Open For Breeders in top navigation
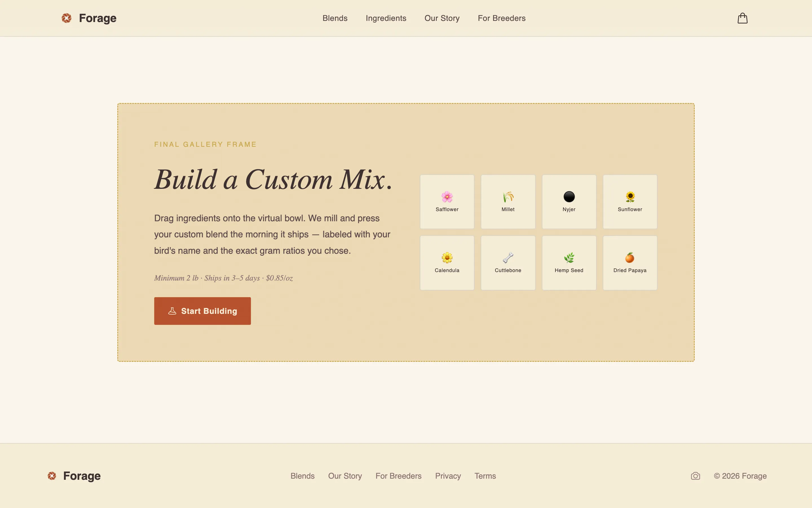Image resolution: width=812 pixels, height=508 pixels. click(x=502, y=18)
